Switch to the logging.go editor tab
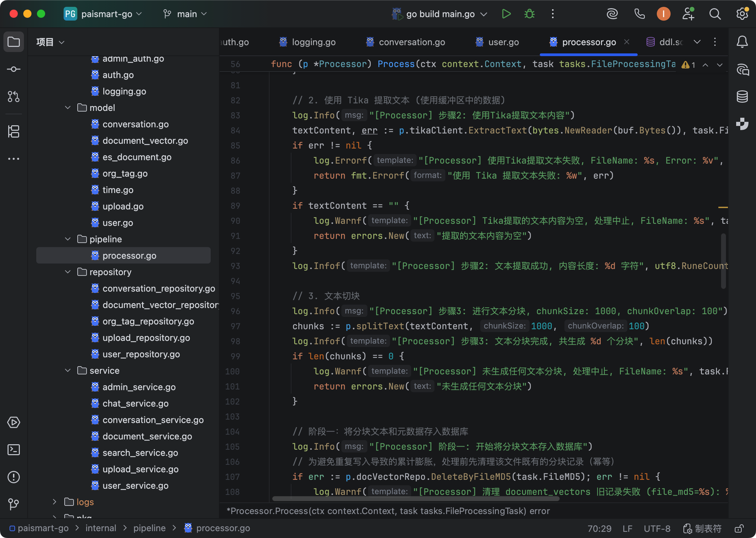Screen dimensions: 756x538 313,42
